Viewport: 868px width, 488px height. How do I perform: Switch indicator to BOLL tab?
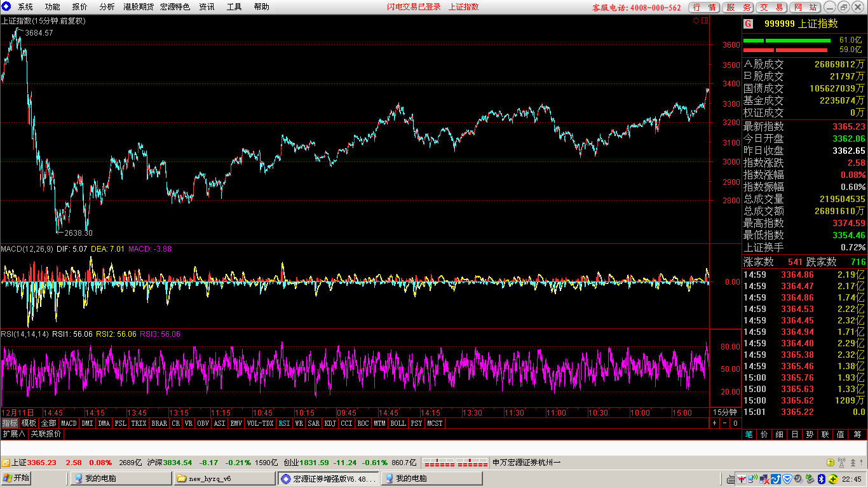click(398, 423)
